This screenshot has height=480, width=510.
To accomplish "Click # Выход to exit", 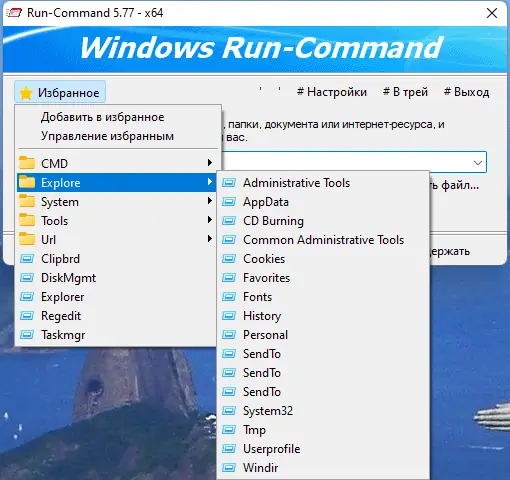I will tap(467, 92).
